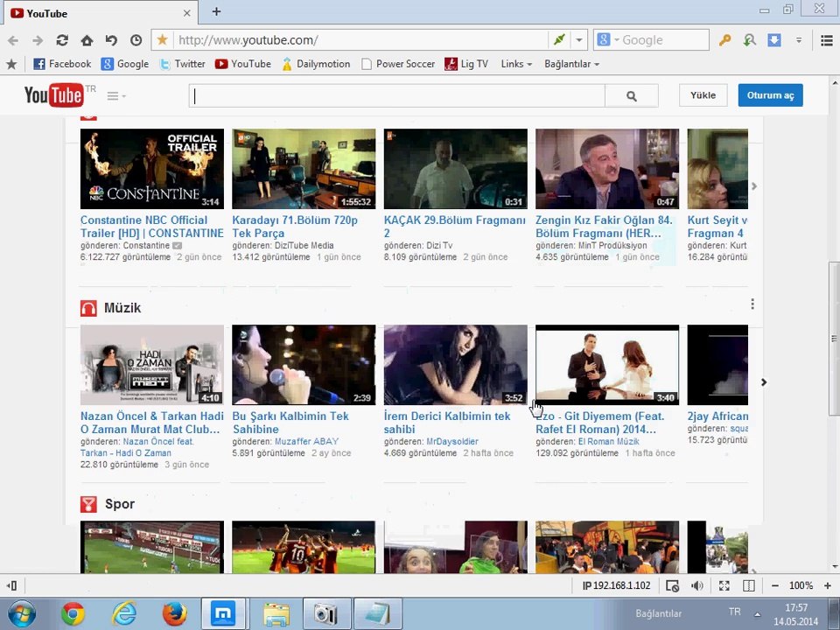
Task: Open the Dailymotion bookmark
Action: pos(316,64)
